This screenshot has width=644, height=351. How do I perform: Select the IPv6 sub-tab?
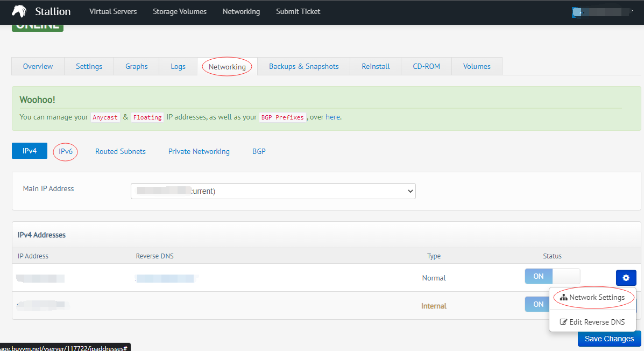(65, 151)
